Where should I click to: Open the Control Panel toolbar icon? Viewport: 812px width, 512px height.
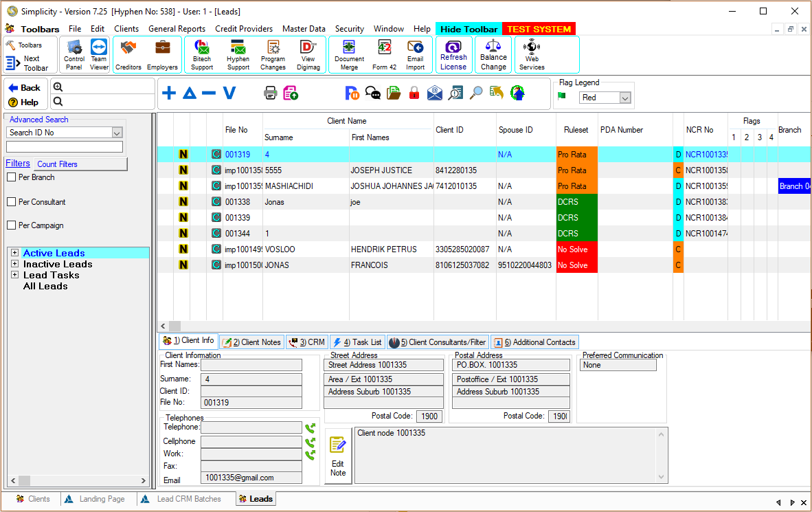(74, 54)
